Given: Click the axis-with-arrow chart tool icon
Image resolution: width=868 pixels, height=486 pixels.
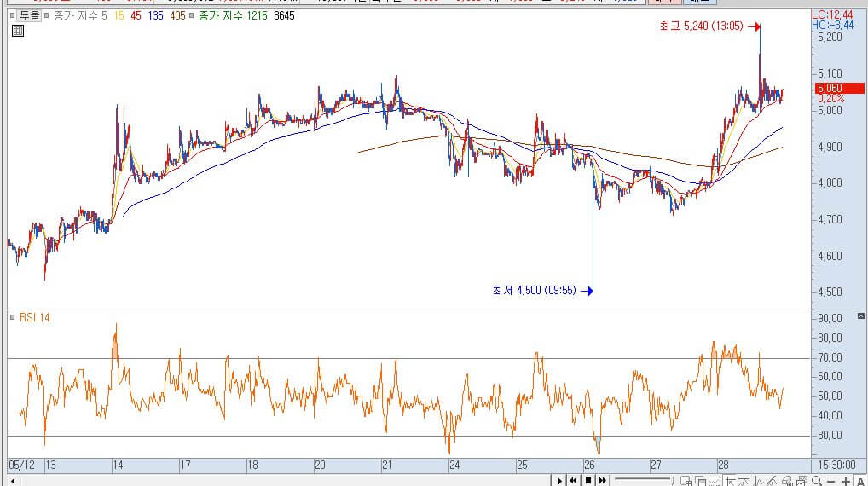Looking at the screenshot, I should coord(730,481).
